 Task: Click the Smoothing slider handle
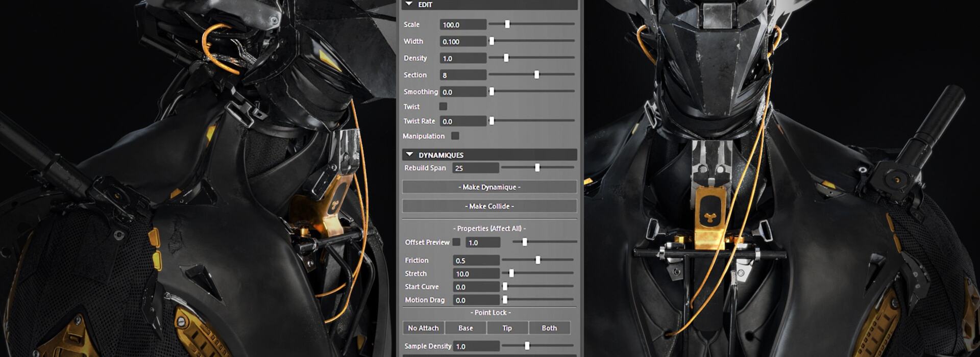coord(492,91)
